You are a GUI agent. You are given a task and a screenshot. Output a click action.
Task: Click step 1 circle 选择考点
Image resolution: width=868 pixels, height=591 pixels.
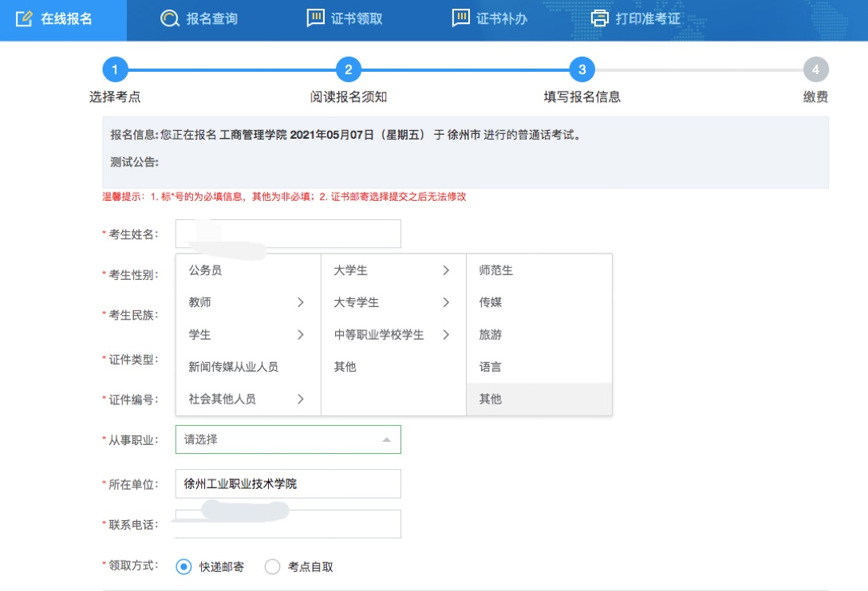click(115, 70)
